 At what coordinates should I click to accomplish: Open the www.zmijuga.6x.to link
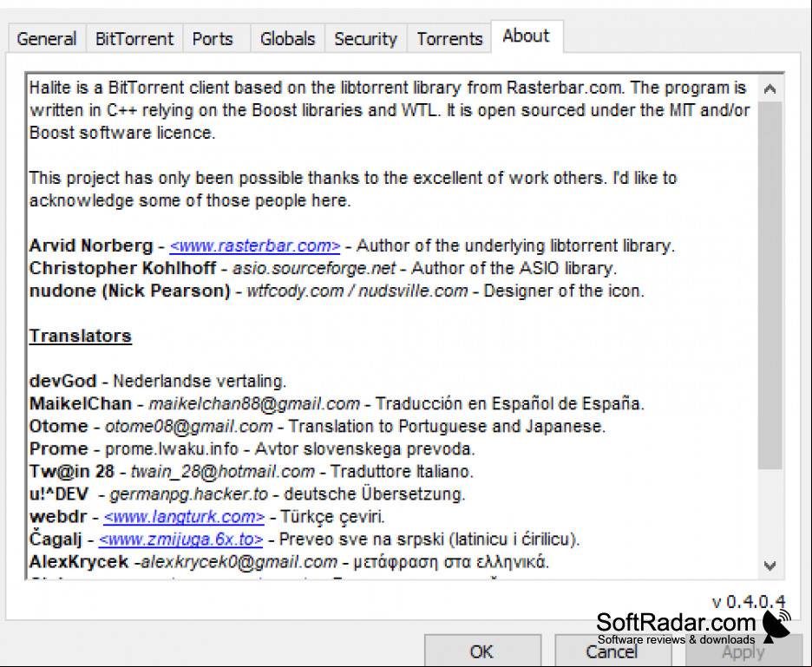pyautogui.click(x=180, y=539)
